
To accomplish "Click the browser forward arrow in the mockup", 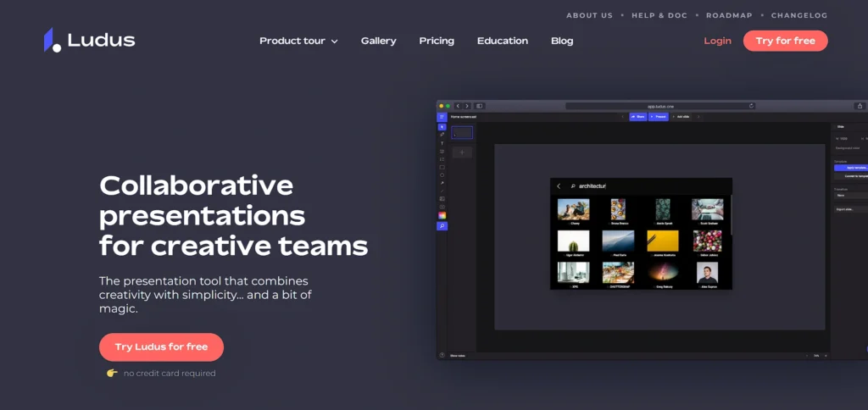I will [x=467, y=106].
